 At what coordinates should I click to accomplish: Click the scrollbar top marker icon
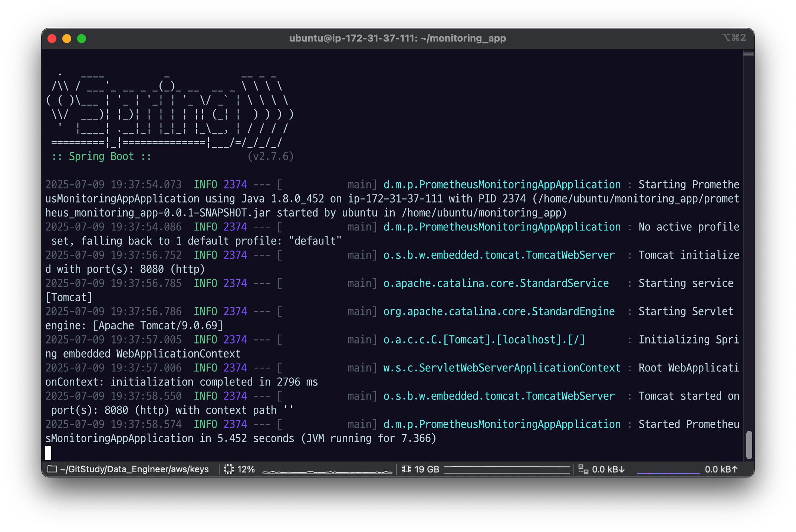click(x=748, y=54)
